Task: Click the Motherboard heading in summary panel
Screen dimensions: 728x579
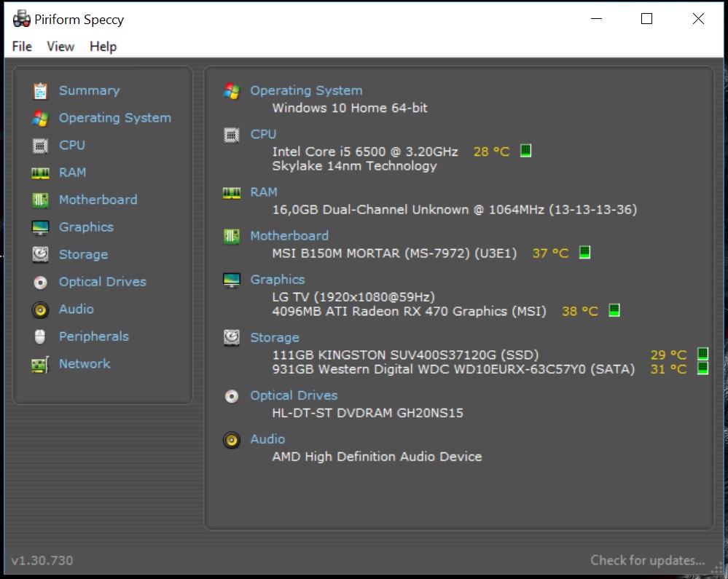Action: (x=289, y=236)
